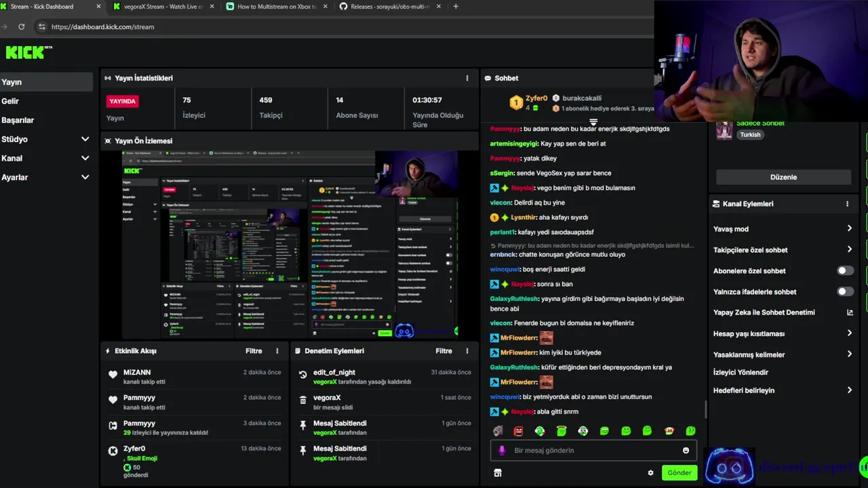
Task: Click the trash icon beside vegoraX deleted message
Action: click(302, 400)
